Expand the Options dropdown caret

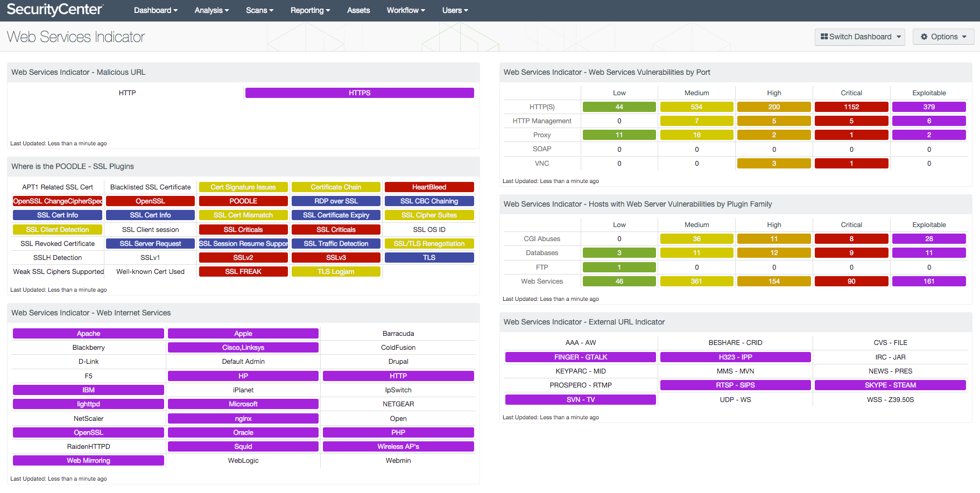(x=964, y=37)
